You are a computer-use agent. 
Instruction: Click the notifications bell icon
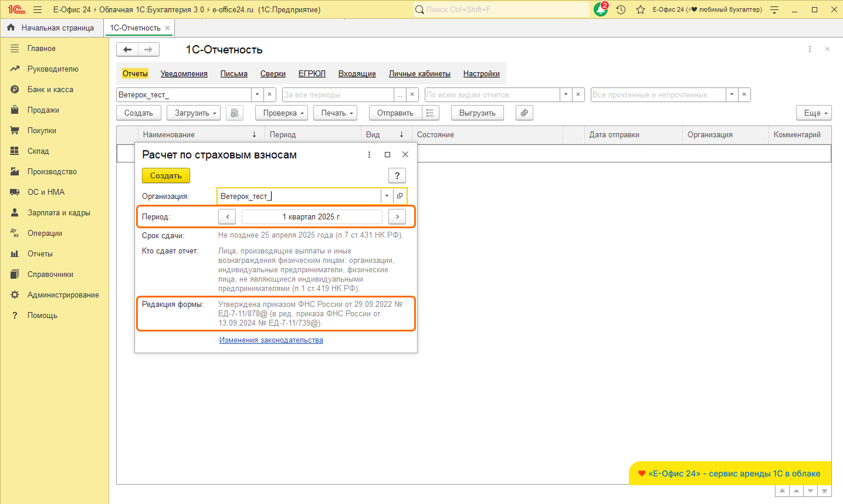[x=601, y=9]
